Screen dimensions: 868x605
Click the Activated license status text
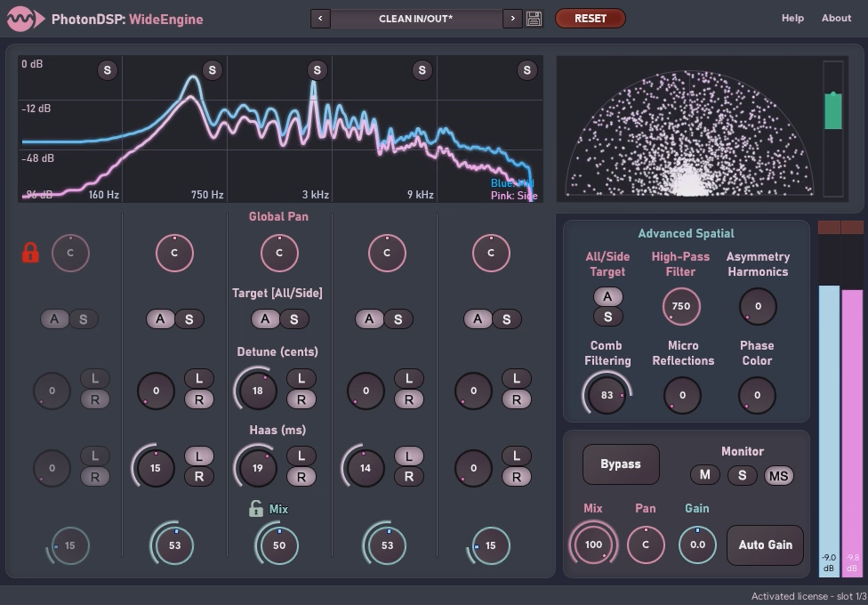pyautogui.click(x=808, y=597)
